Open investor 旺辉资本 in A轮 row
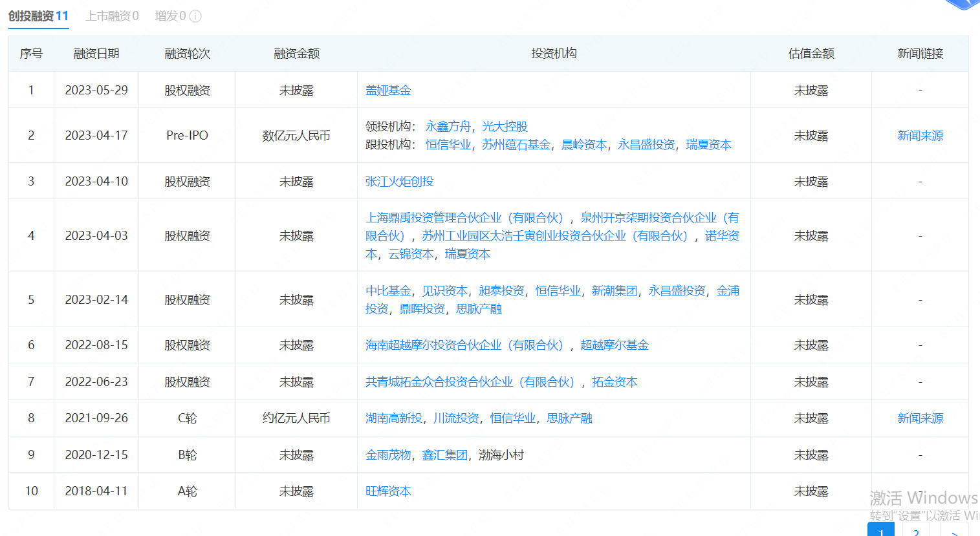 388,491
